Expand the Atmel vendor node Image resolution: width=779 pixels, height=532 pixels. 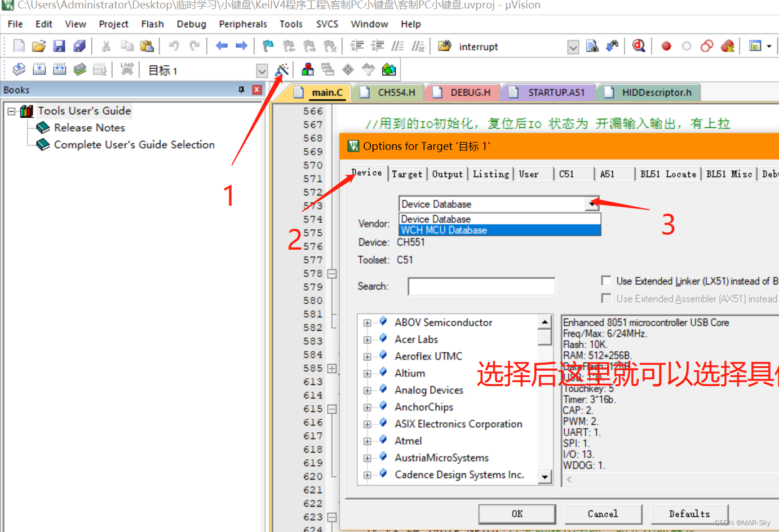click(x=368, y=441)
